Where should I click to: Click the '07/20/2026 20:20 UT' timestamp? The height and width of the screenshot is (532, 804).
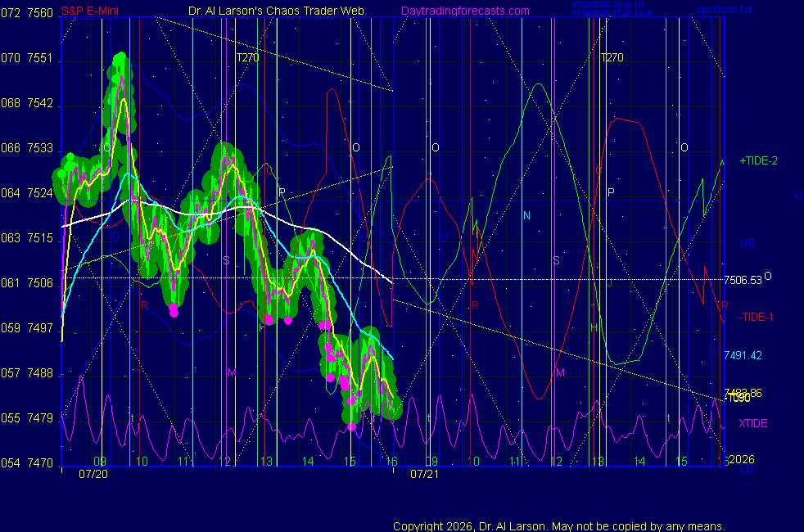(608, 5)
